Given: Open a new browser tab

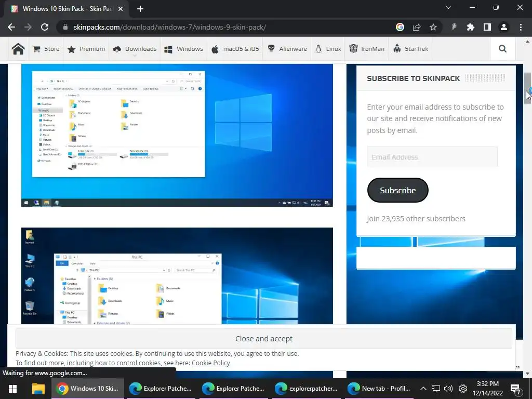Looking at the screenshot, I should click(x=140, y=9).
